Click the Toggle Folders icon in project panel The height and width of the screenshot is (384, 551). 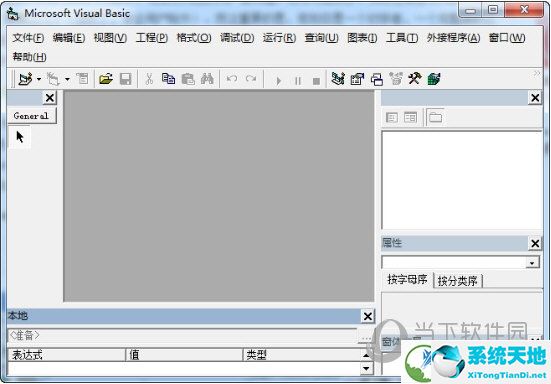(x=436, y=117)
